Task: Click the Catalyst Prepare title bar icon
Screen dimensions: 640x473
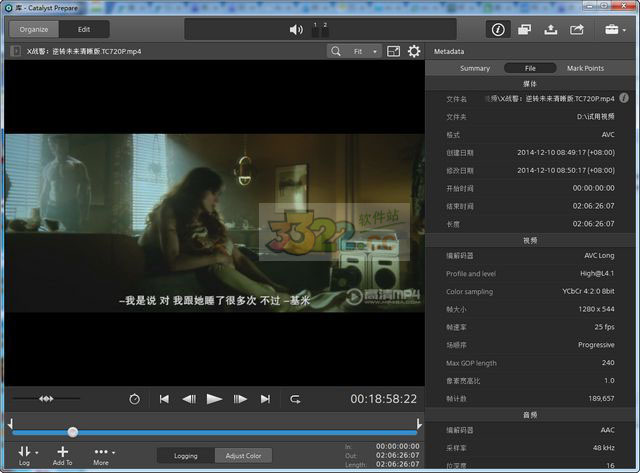Action: (8, 8)
